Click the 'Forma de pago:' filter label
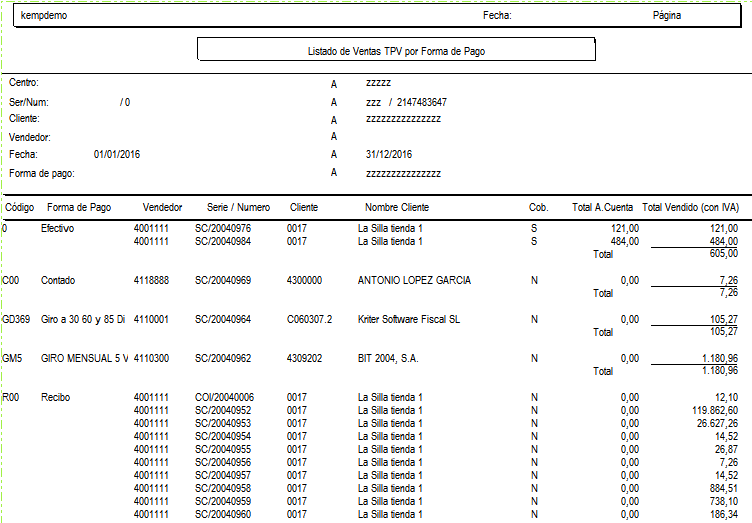Screen dimensions: 752x523 pyautogui.click(x=42, y=174)
